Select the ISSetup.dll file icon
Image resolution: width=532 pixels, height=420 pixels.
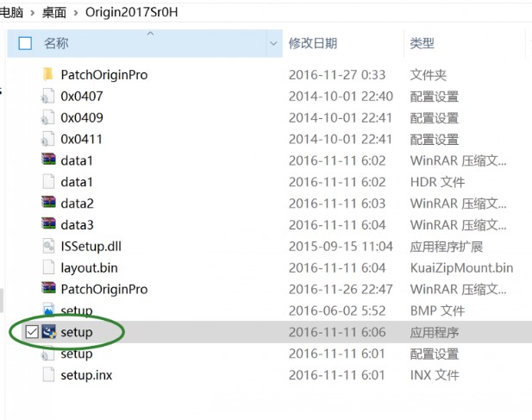click(x=48, y=247)
